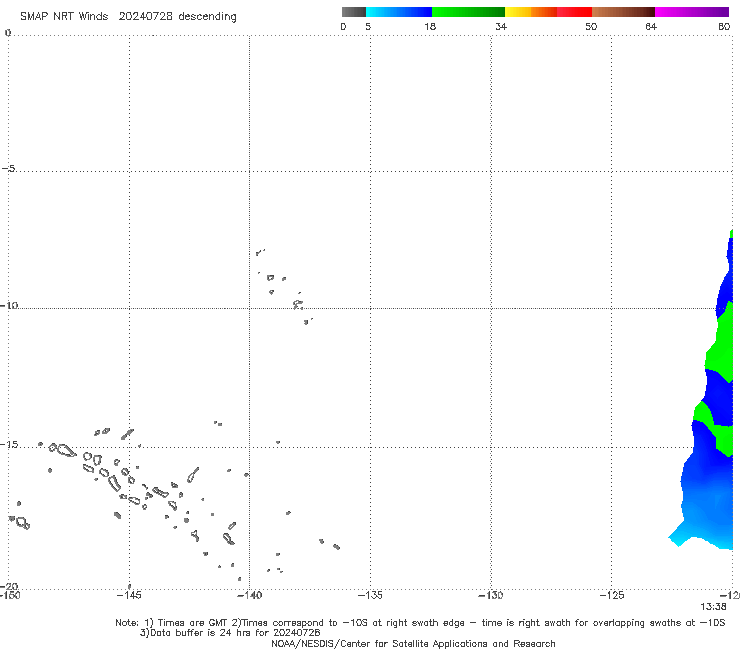
Task: Click the 'Times are GMT' note line
Action: [x=420, y=623]
